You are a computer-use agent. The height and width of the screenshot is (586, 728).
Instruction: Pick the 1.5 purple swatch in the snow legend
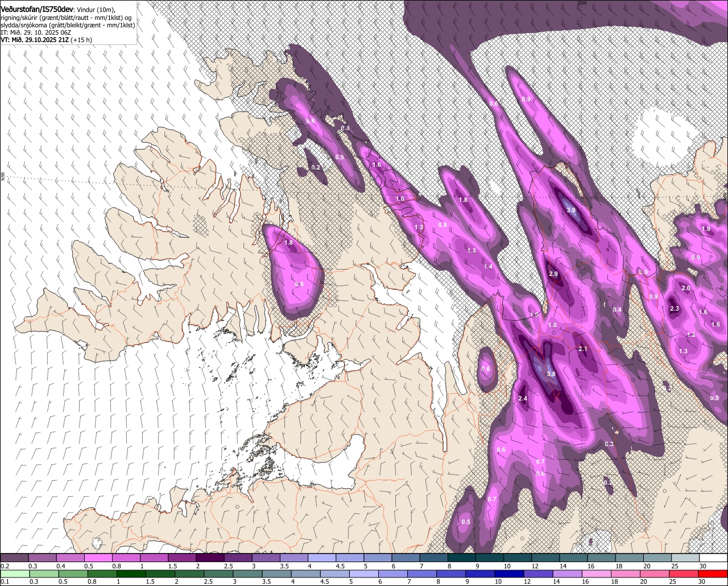pos(182,558)
